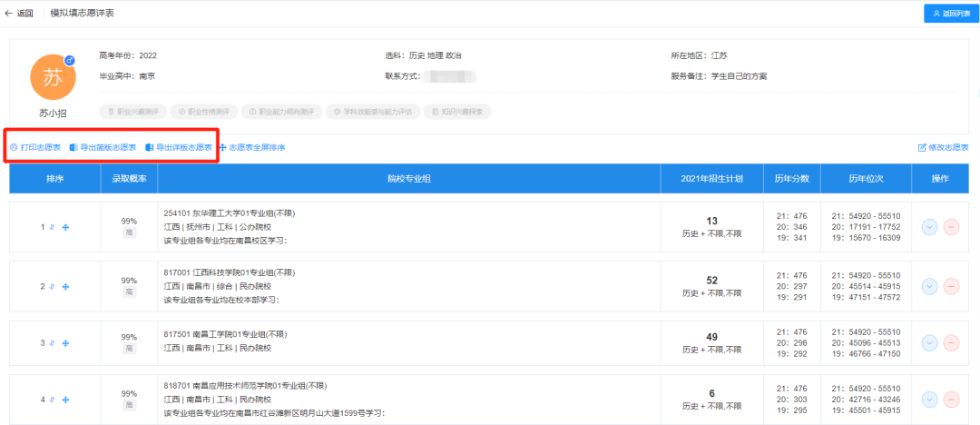Image resolution: width=980 pixels, height=425 pixels.
Task: Open the 职业性格测评 tag
Action: pyautogui.click(x=204, y=112)
